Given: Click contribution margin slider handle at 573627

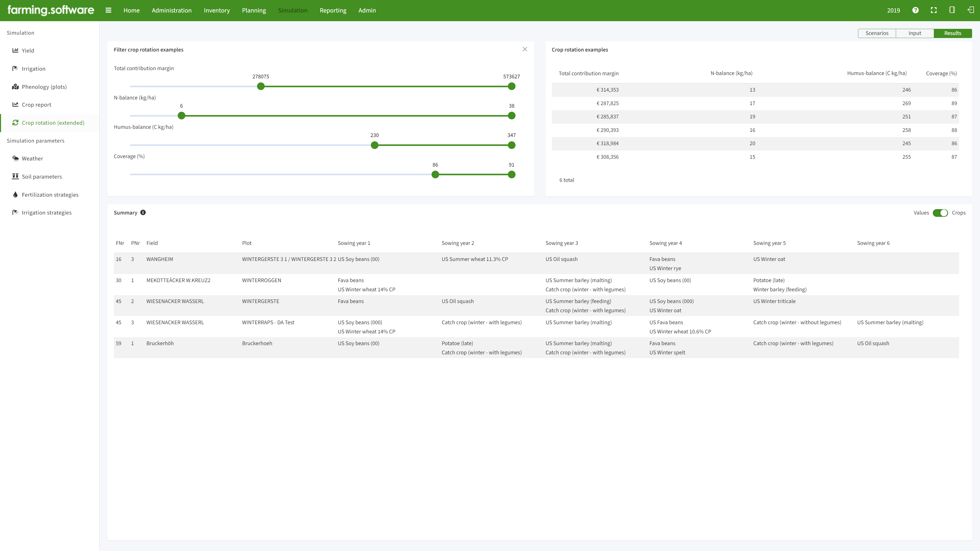Looking at the screenshot, I should point(512,86).
